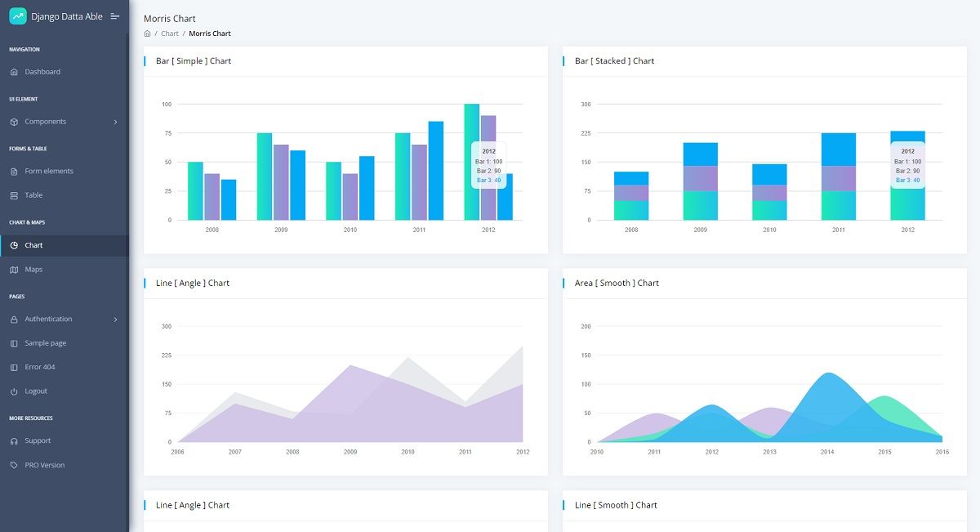This screenshot has width=980, height=532.
Task: Click the 2010 stacked bar purple segment
Action: [769, 193]
